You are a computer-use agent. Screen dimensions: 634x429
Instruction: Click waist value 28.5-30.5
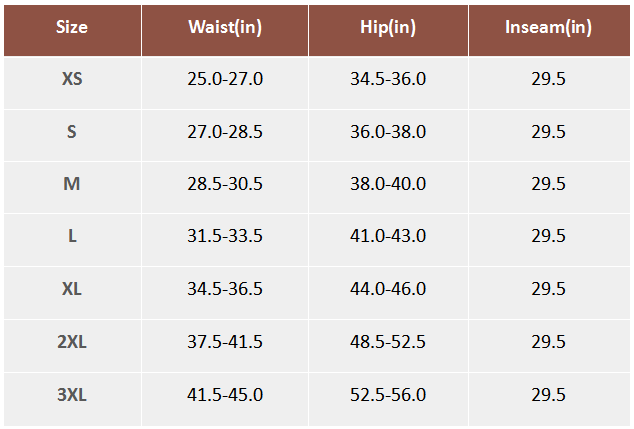(x=225, y=184)
